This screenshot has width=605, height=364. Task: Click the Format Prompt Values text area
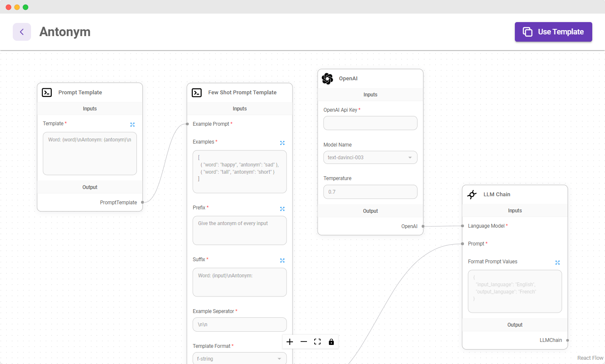[515, 291]
